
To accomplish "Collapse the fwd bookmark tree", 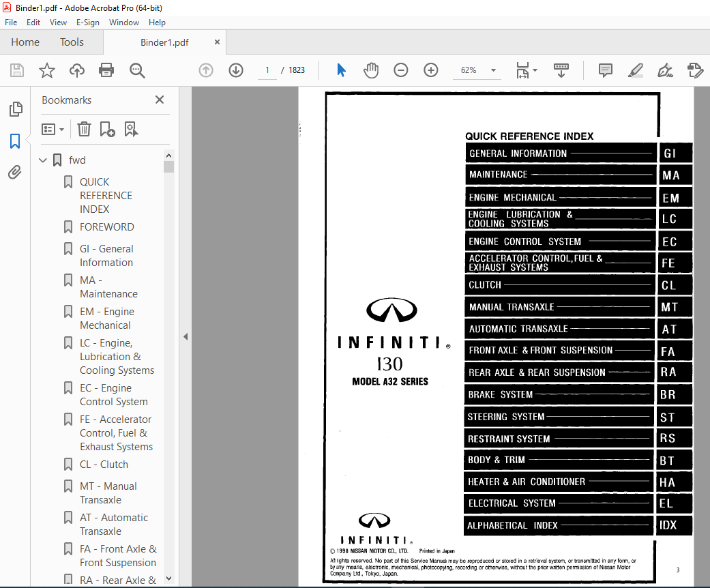I will pyautogui.click(x=43, y=160).
